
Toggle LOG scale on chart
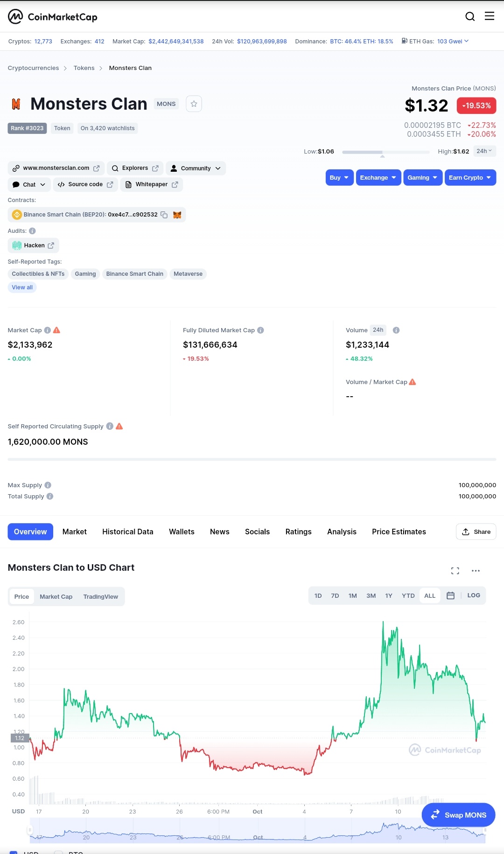pos(474,595)
